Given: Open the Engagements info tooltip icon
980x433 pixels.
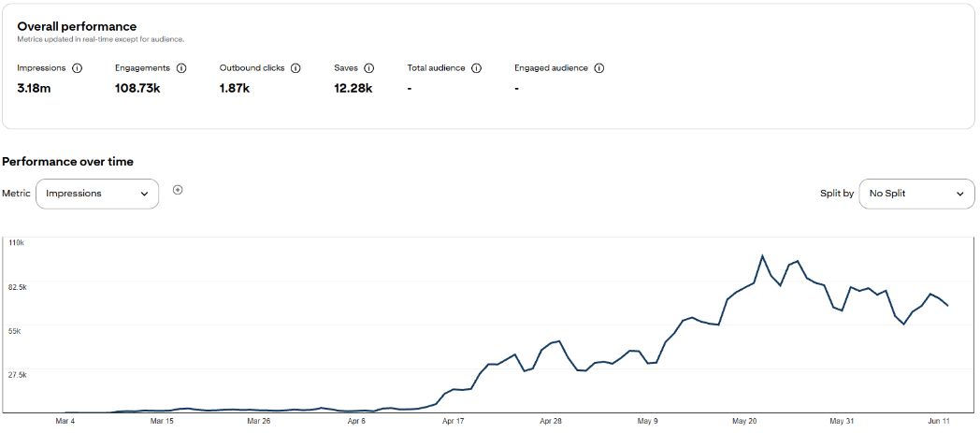Looking at the screenshot, I should [181, 68].
